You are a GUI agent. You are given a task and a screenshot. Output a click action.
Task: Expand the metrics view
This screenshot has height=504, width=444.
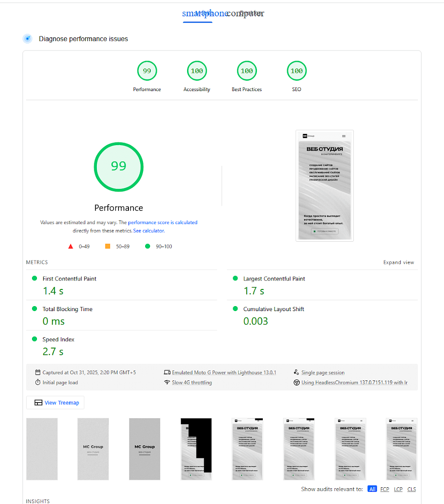pos(398,262)
